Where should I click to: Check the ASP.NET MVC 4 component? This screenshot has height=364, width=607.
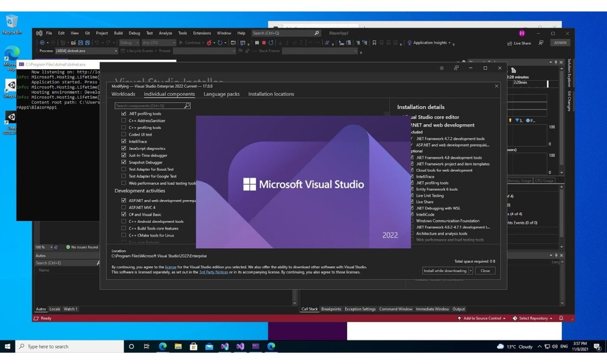[x=124, y=207]
